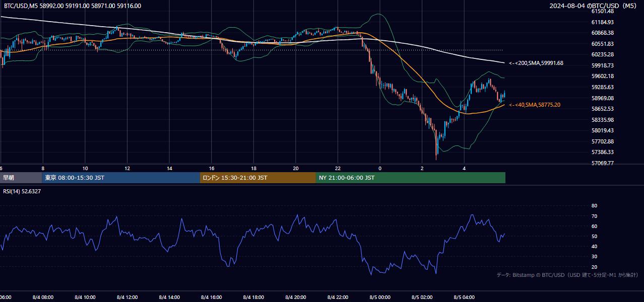Click hour label 18 under price chart

254,168
